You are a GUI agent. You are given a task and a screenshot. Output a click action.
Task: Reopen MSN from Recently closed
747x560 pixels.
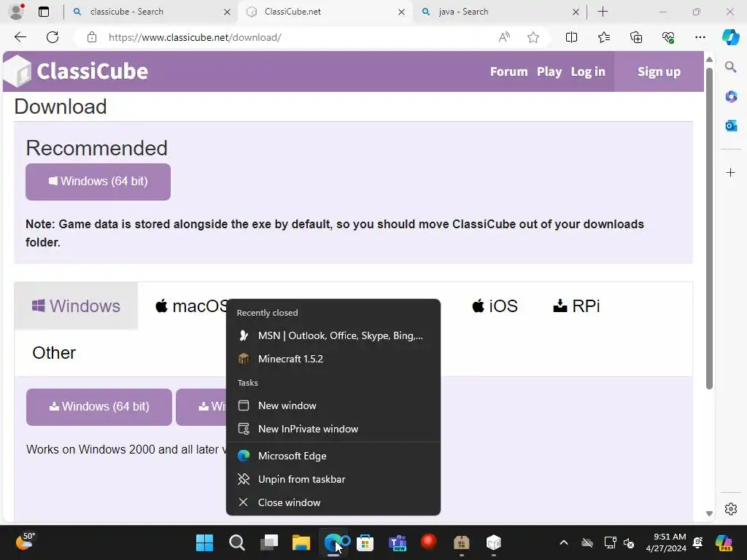click(333, 335)
